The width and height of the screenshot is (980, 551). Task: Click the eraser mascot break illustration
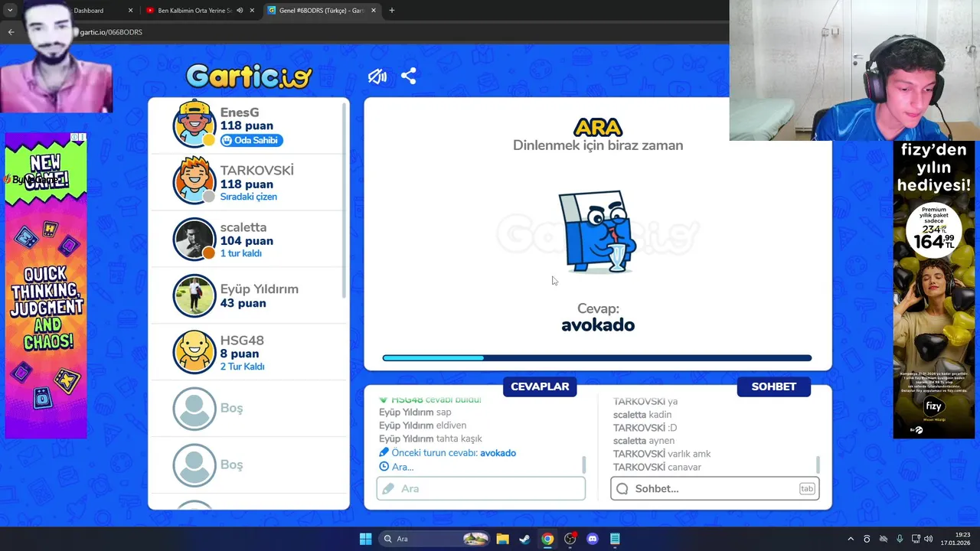click(x=598, y=232)
